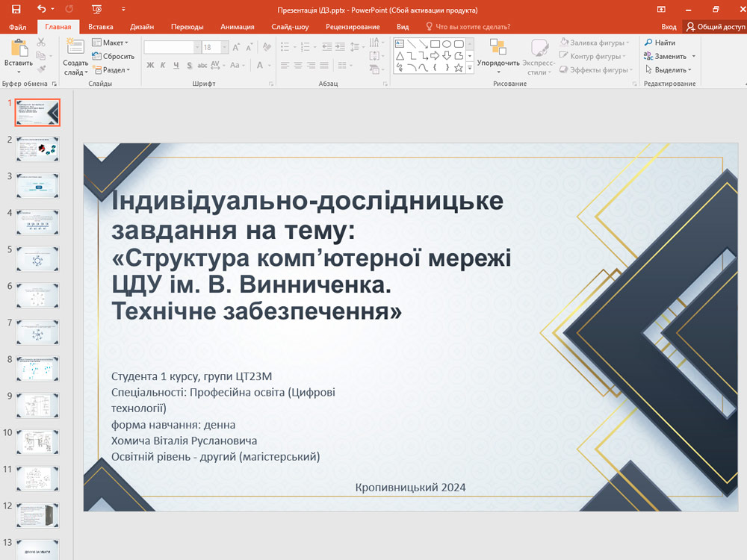Click the Arrange (Упорядочить) icon
This screenshot has height=560, width=747.
[x=498, y=49]
